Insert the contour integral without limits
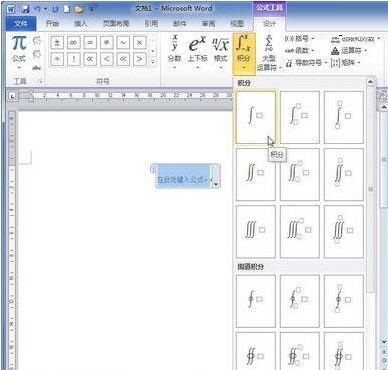This screenshot has width=388, height=370. pos(256,301)
